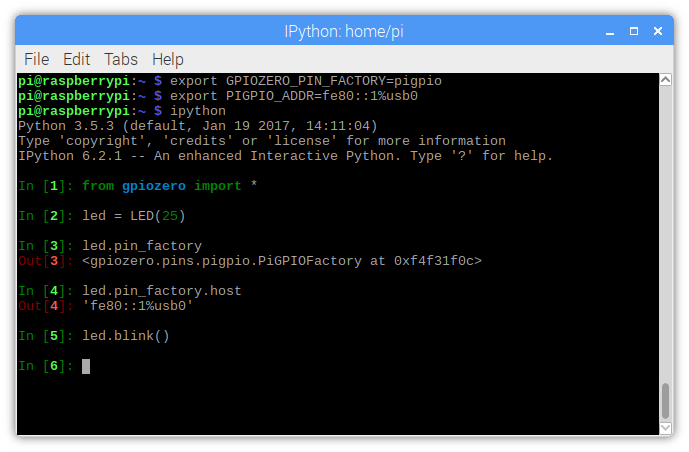Open the Edit menu

(76, 59)
